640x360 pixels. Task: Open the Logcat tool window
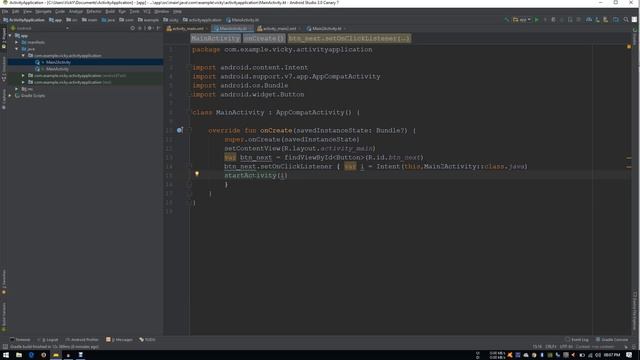[48, 340]
